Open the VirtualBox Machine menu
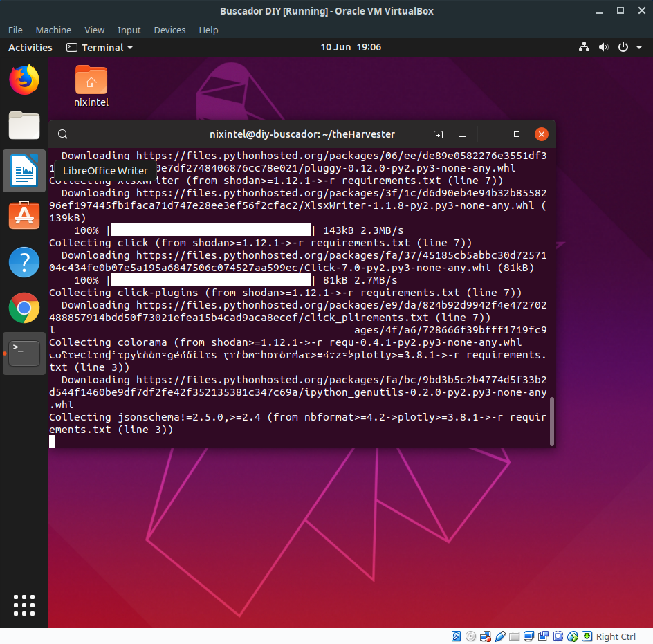653x644 pixels. point(53,30)
